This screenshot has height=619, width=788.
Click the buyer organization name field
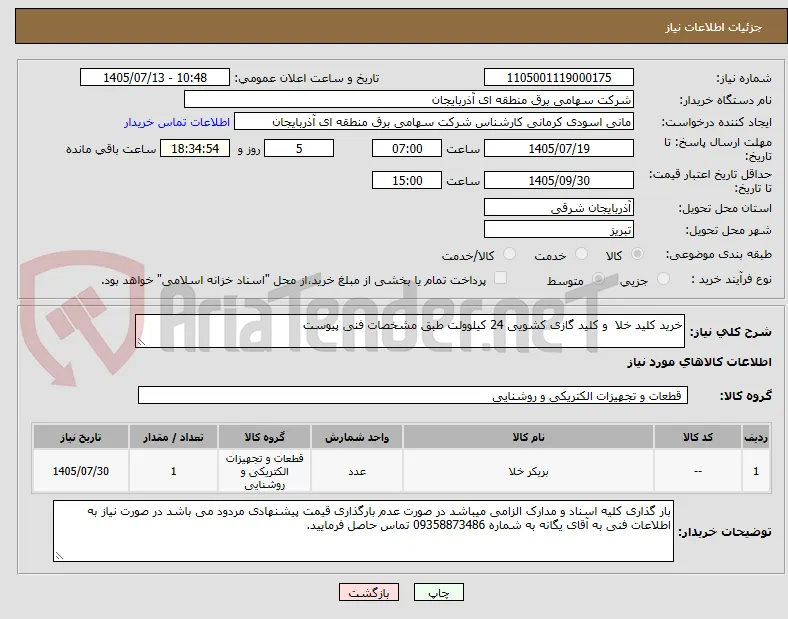(x=409, y=99)
